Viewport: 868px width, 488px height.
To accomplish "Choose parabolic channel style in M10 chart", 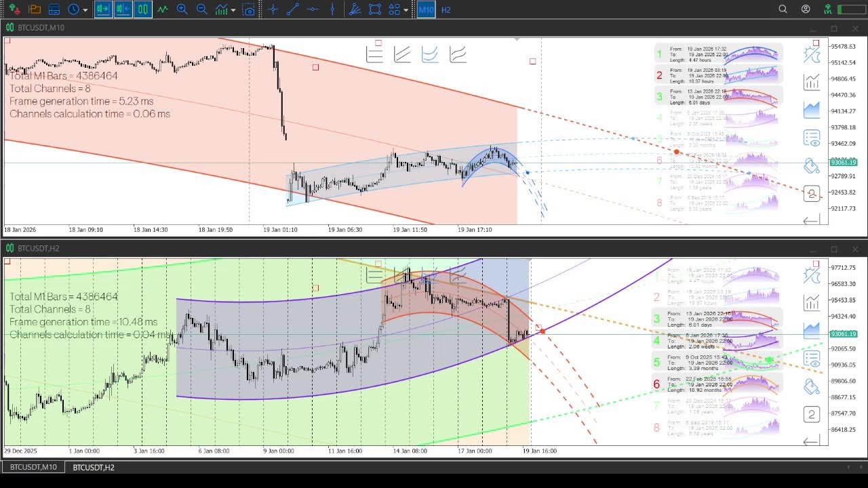I will [430, 54].
